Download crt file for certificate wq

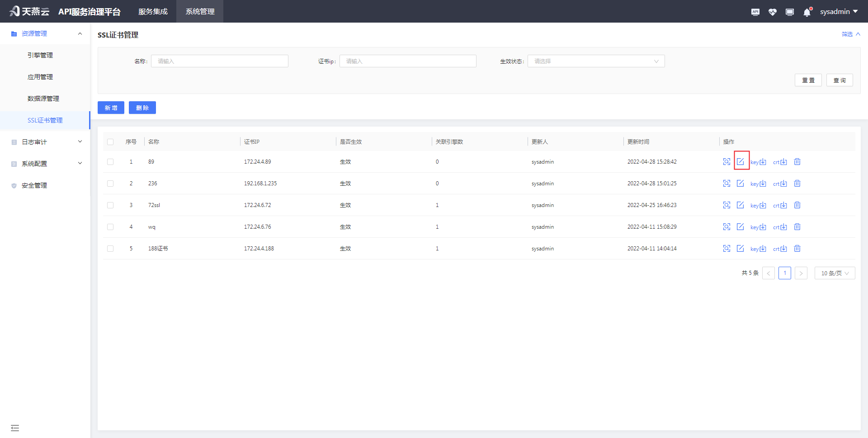point(780,227)
